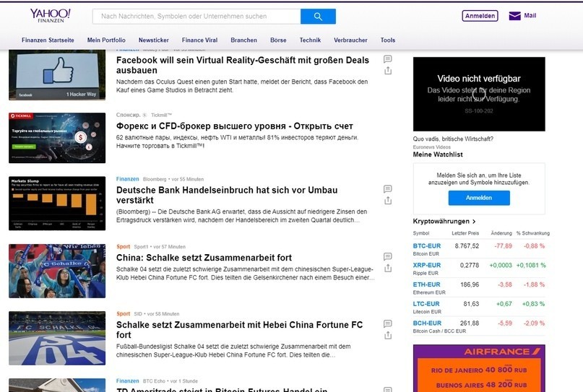The image size is (583, 392).
Task: Click ETH-EUR percent change -1,88 %
Action: pyautogui.click(x=534, y=284)
